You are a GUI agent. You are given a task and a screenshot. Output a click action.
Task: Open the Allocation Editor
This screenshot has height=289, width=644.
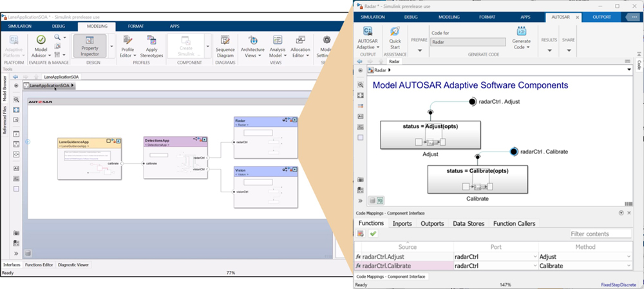pyautogui.click(x=300, y=46)
